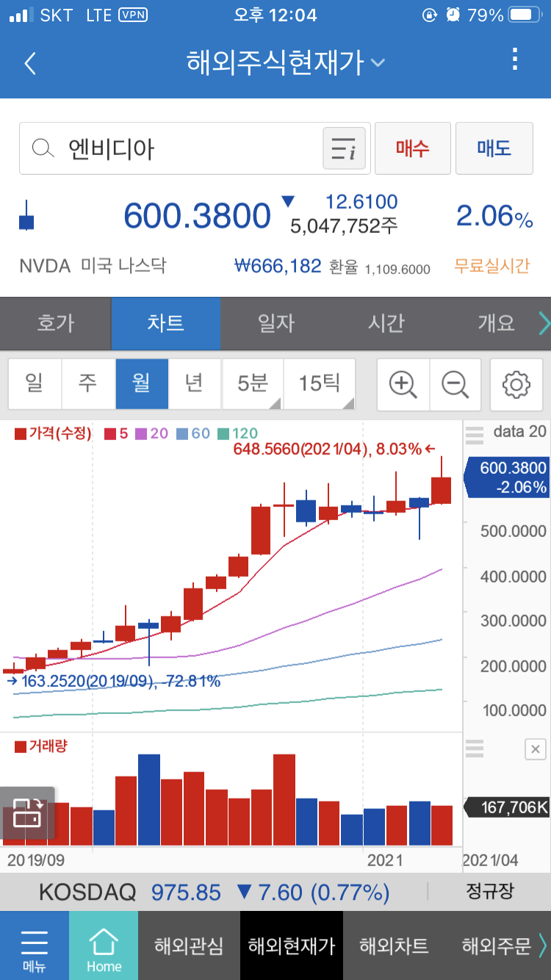
Task: Open chart settings gear
Action: 516,384
